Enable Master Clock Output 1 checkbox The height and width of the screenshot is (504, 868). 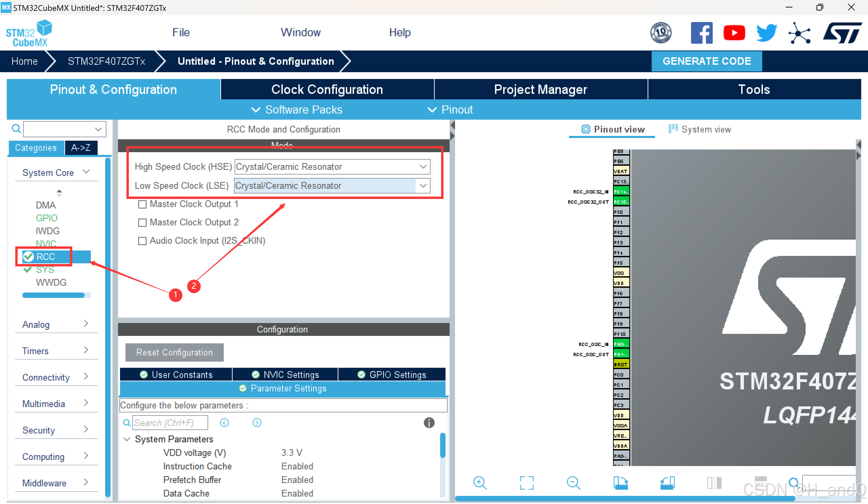pyautogui.click(x=142, y=204)
